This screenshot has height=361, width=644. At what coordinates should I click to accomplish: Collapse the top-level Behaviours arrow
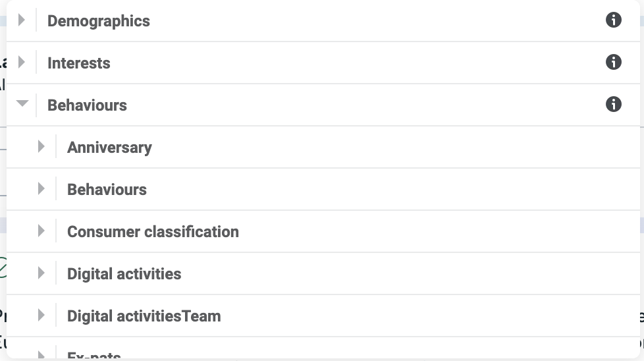pyautogui.click(x=22, y=104)
